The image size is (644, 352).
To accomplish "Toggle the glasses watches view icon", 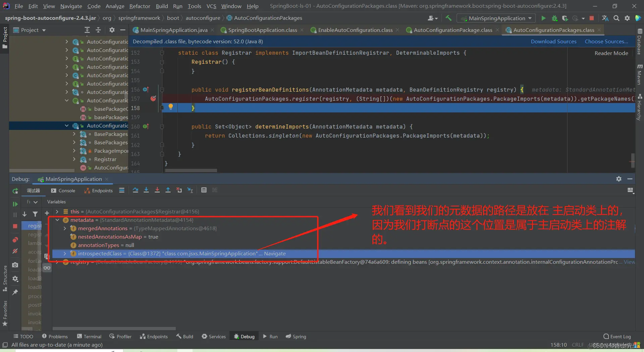I will click(x=47, y=268).
